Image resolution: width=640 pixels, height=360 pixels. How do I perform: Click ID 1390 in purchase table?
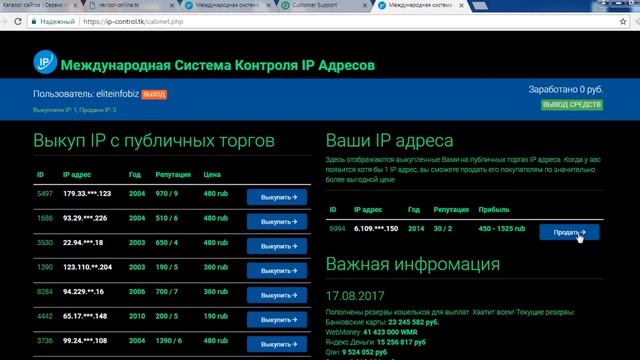44,267
